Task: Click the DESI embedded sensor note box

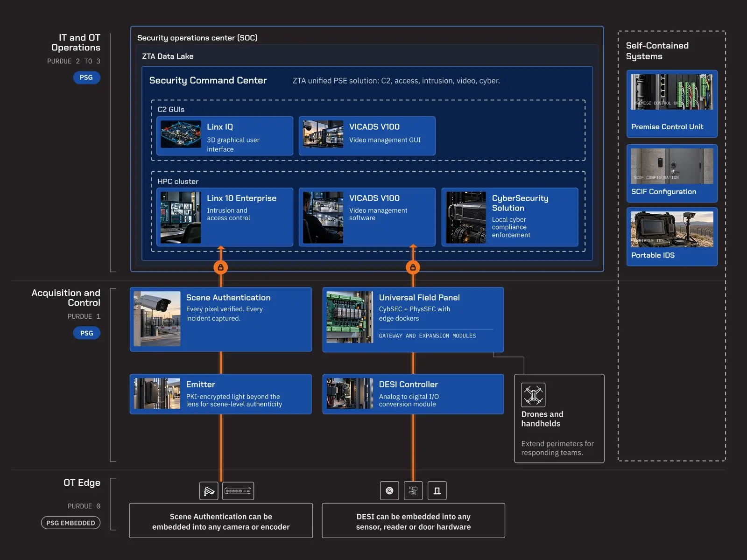Action: 414,520
